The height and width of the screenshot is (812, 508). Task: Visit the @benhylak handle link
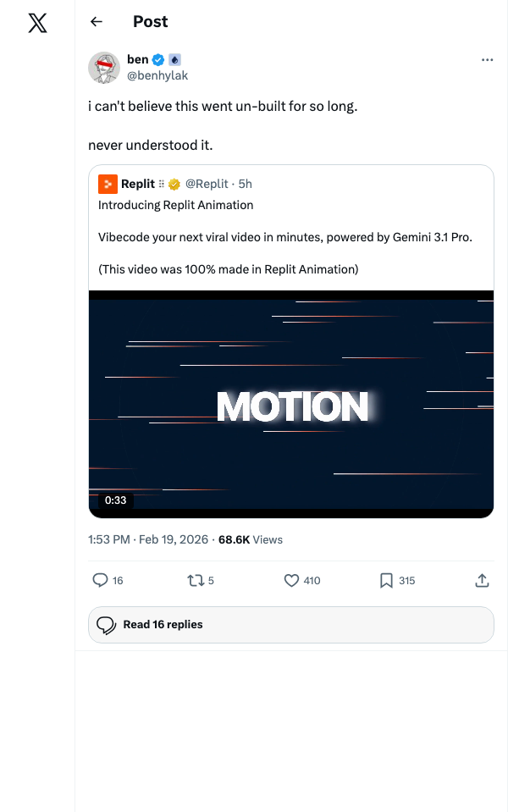(157, 75)
